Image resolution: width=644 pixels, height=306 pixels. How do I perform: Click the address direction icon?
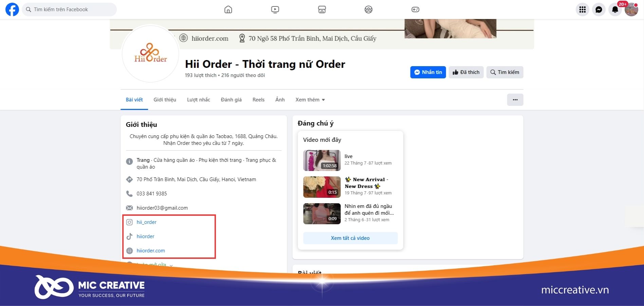(x=129, y=179)
